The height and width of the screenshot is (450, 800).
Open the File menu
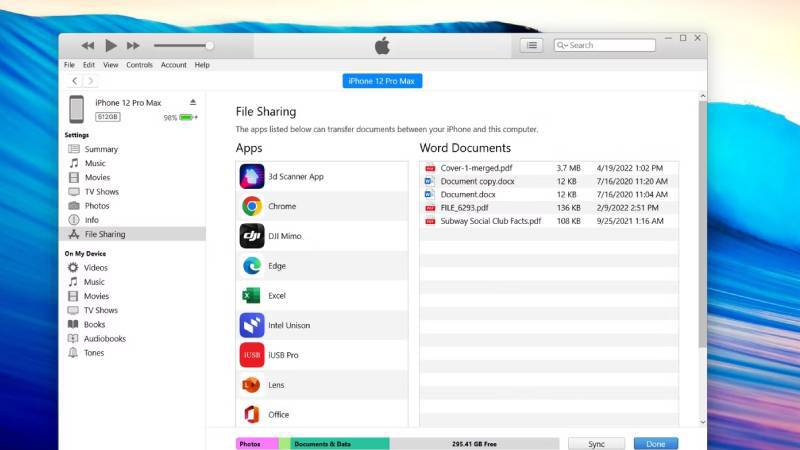[69, 65]
